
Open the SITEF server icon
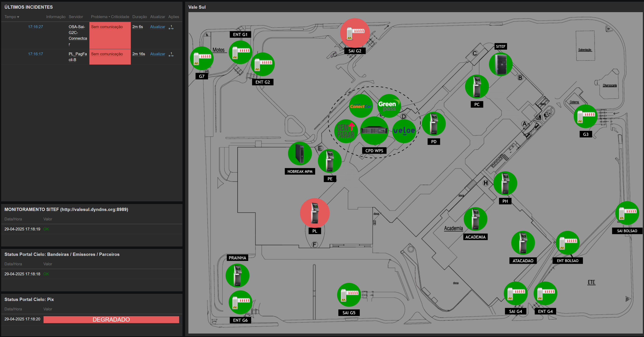[500, 65]
